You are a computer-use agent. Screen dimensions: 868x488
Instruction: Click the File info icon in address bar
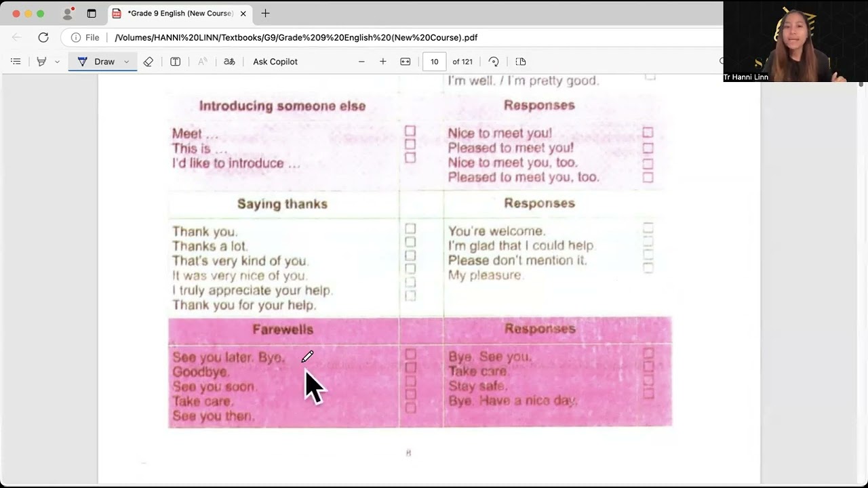click(x=76, y=37)
